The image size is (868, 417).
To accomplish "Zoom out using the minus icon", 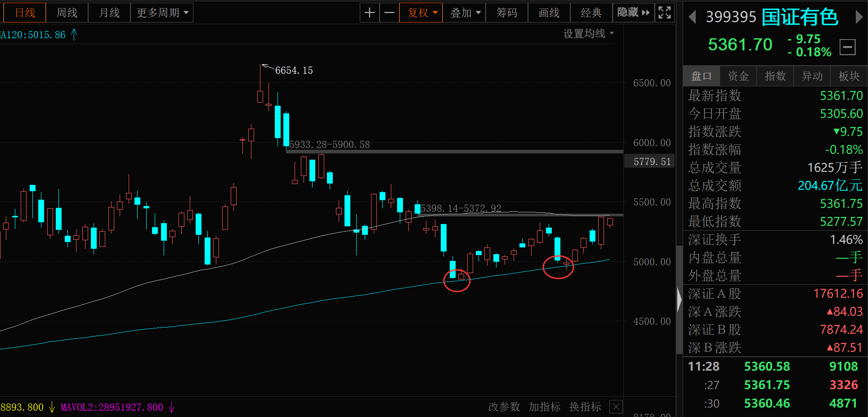I will click(389, 12).
